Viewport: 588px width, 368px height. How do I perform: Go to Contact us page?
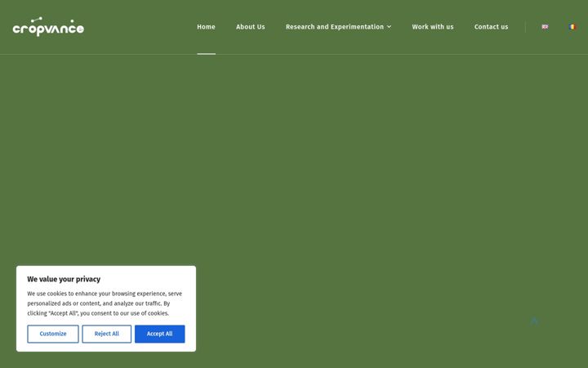[x=492, y=27]
